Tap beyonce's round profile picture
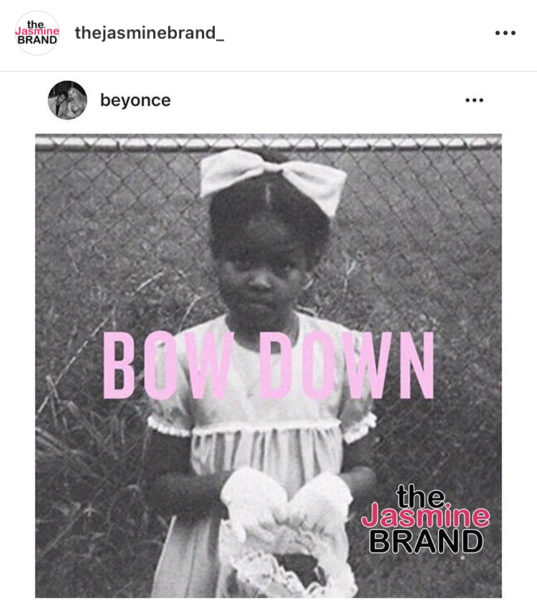The width and height of the screenshot is (537, 600). (x=67, y=100)
